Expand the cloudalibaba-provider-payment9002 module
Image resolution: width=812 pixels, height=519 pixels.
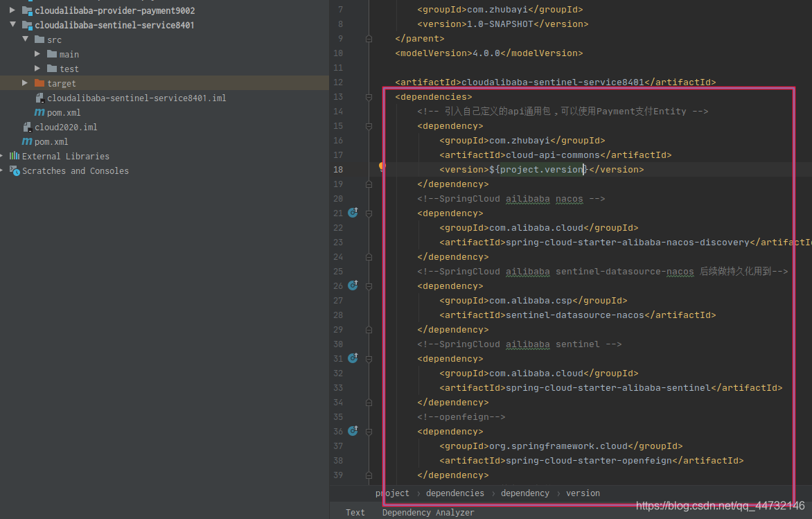pos(12,10)
